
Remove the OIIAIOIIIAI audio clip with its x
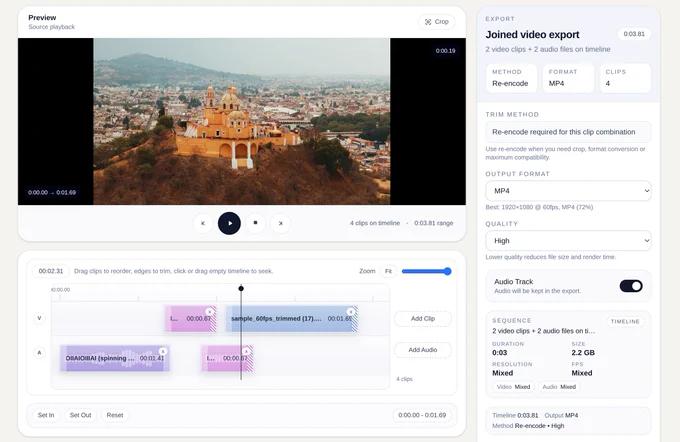[163, 351]
